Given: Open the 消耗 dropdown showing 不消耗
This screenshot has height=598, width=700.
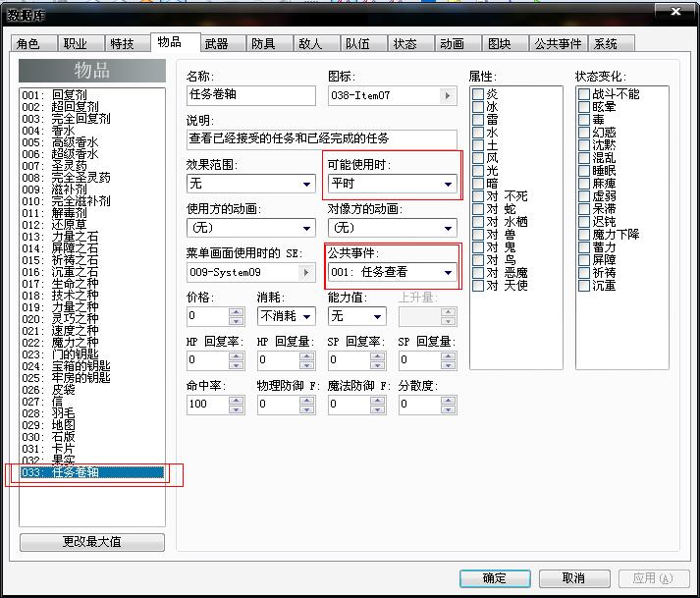Looking at the screenshot, I should (x=286, y=316).
